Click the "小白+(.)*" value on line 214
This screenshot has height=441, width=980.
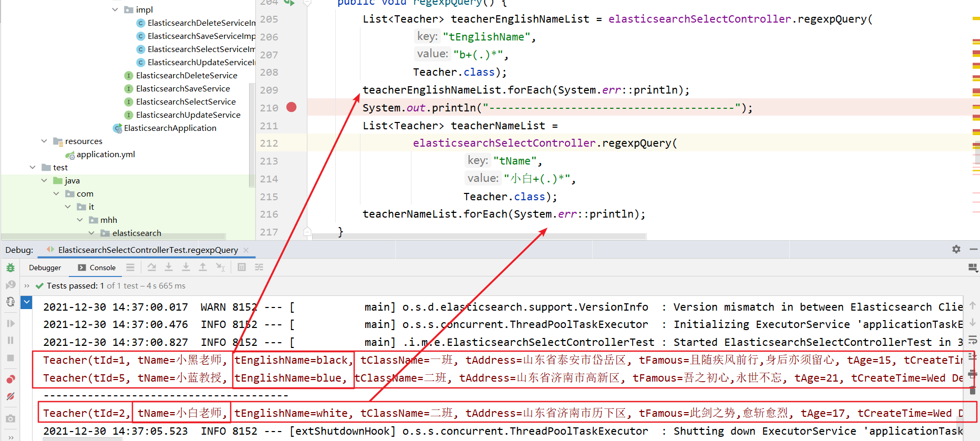(537, 179)
